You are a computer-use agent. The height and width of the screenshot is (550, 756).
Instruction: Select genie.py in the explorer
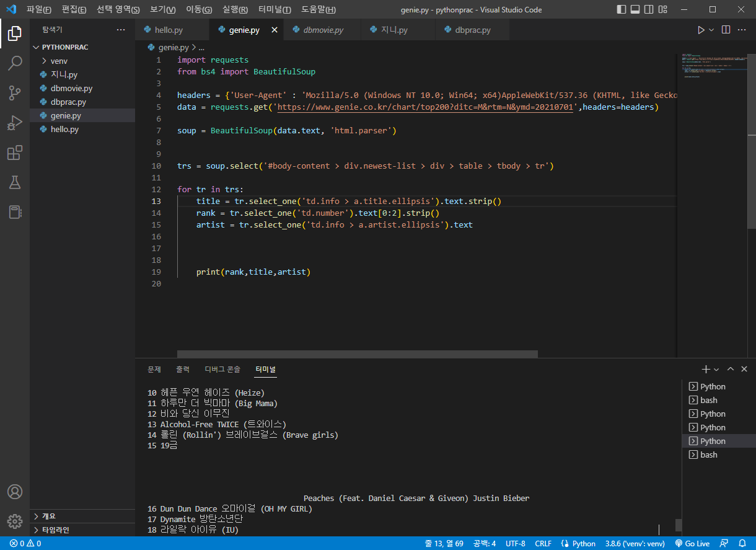pos(82,115)
